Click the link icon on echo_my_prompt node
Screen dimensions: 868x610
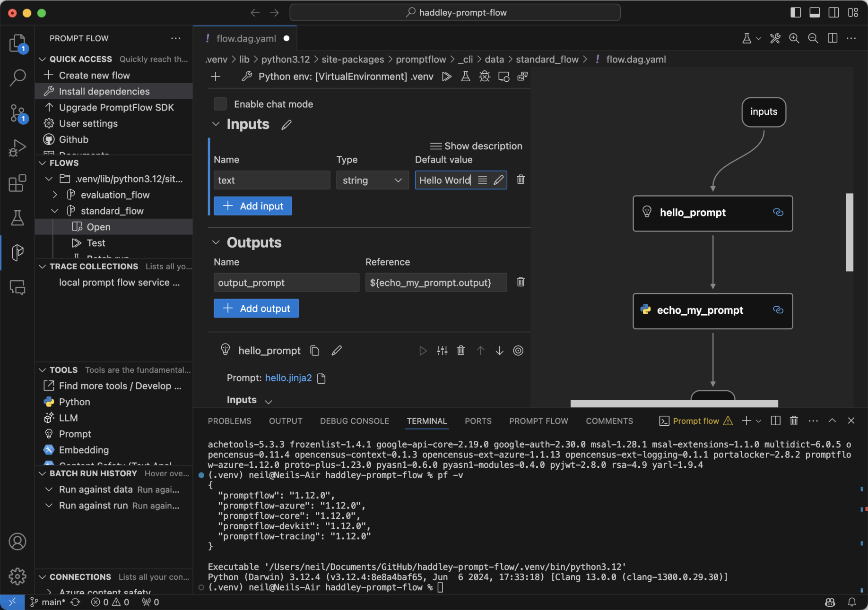point(778,310)
